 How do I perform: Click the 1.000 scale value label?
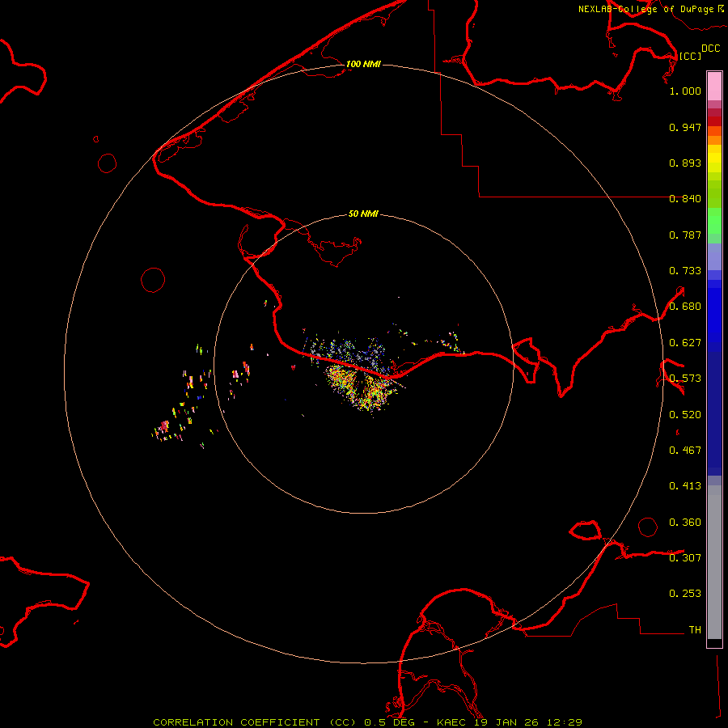click(x=685, y=91)
